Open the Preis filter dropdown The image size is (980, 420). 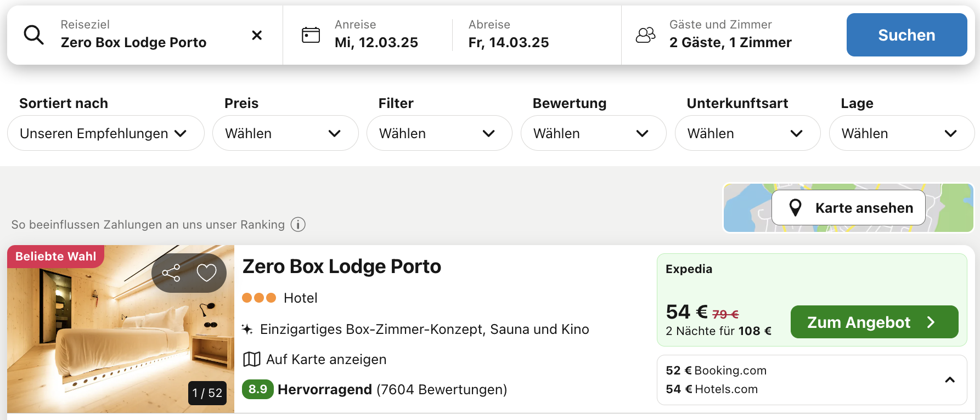285,133
